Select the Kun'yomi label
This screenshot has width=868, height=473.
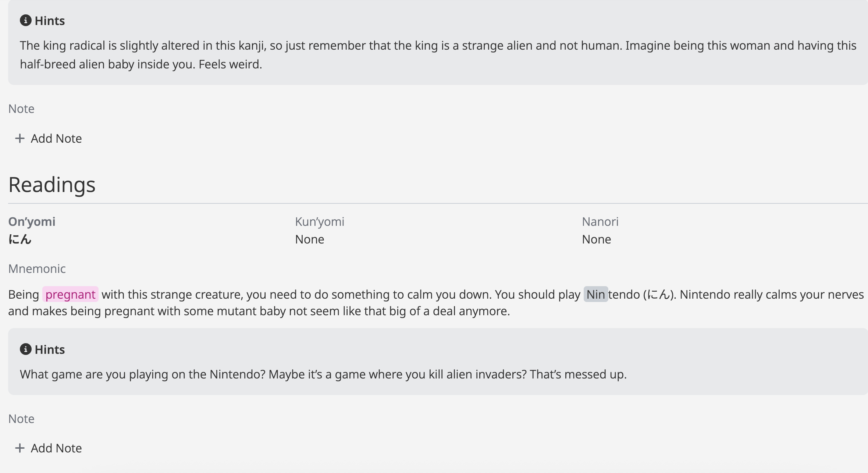pos(320,221)
